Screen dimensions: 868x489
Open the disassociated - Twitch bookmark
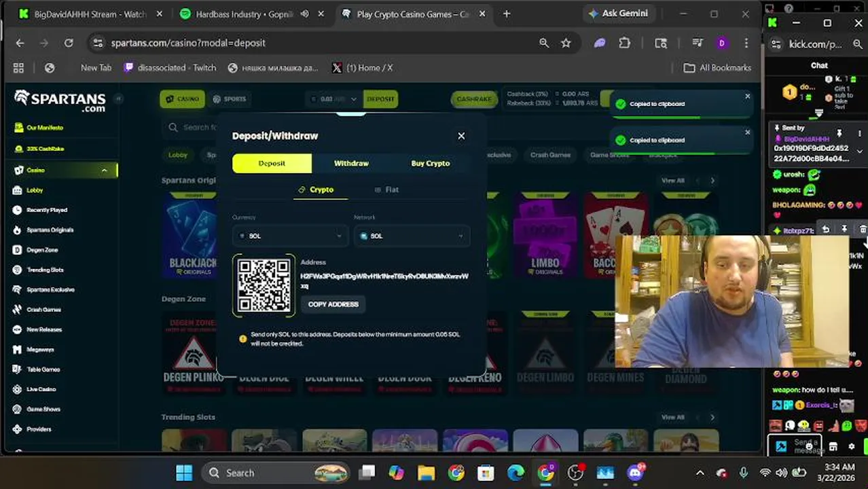pyautogui.click(x=170, y=68)
